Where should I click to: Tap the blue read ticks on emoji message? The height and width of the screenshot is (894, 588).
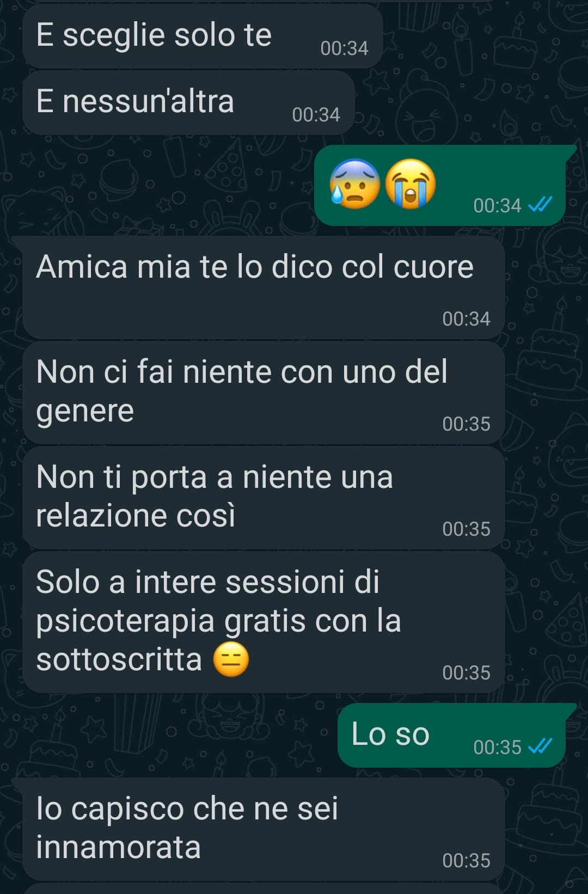click(540, 205)
